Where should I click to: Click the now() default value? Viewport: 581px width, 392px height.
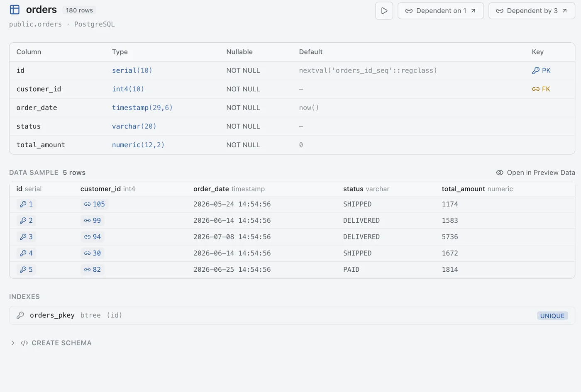point(309,108)
